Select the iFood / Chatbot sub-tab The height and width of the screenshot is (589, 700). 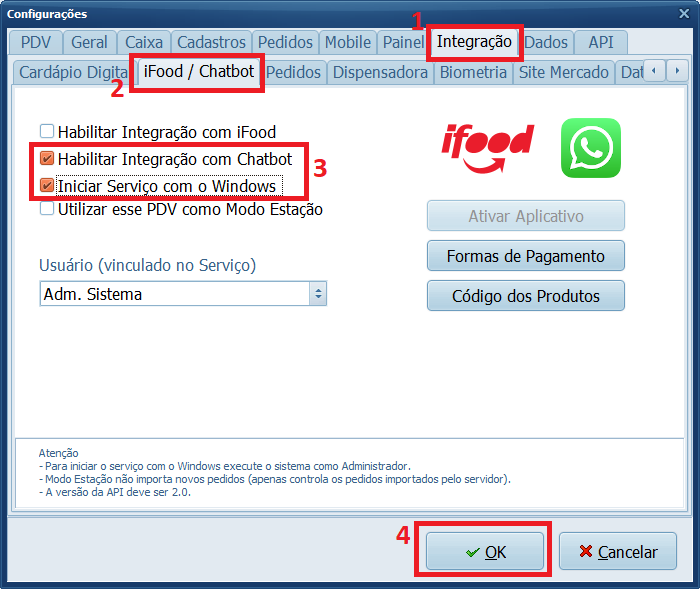click(x=198, y=71)
